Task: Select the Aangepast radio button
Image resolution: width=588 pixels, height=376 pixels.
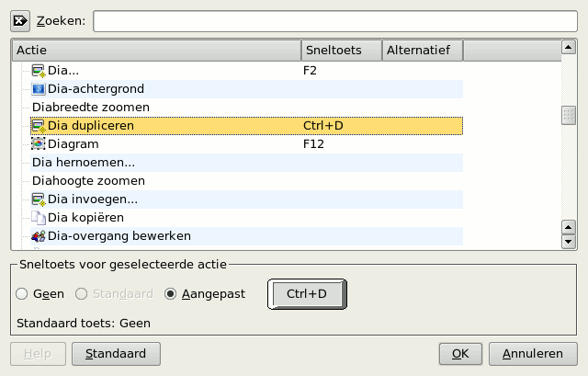Action: pos(170,294)
